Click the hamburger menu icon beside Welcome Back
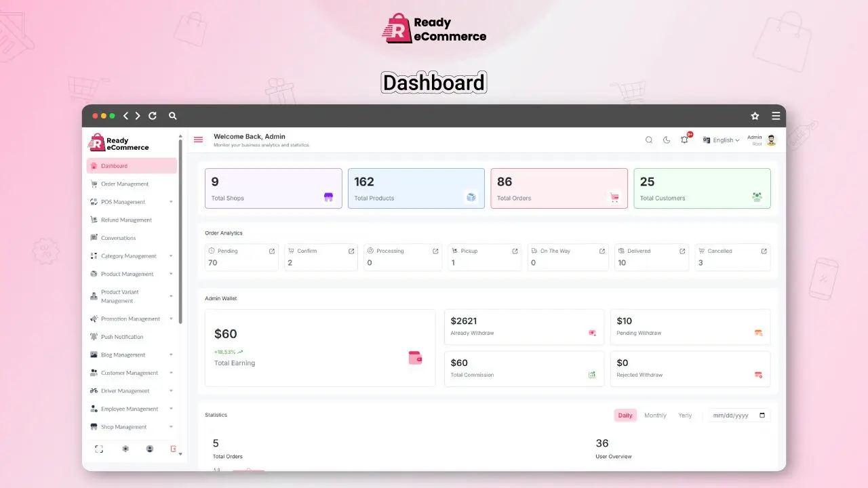 [198, 140]
